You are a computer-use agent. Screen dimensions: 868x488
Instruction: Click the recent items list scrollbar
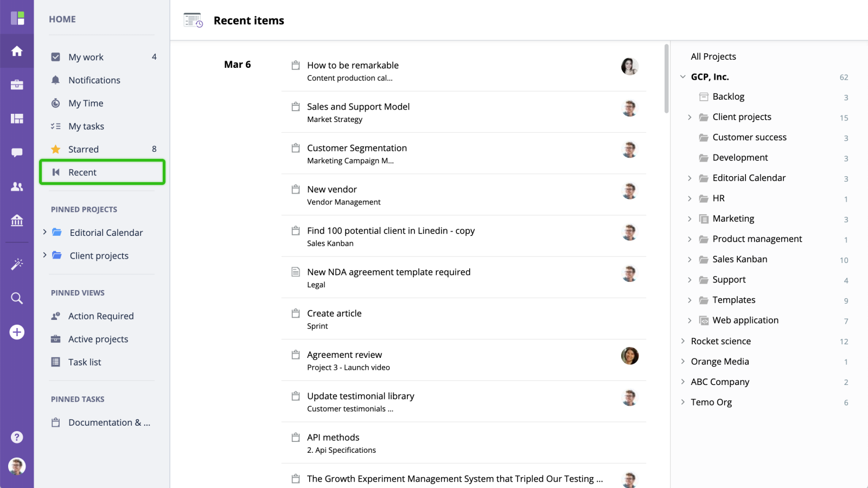tap(666, 79)
